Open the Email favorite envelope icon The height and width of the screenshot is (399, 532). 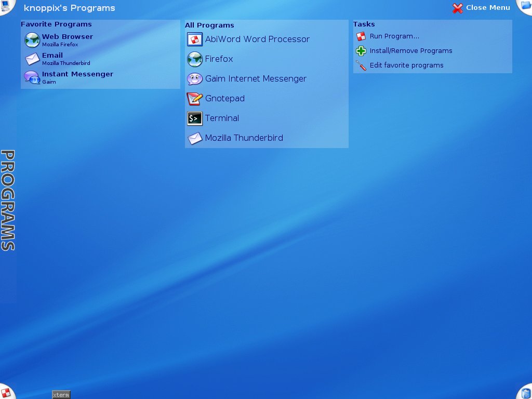[x=32, y=59]
